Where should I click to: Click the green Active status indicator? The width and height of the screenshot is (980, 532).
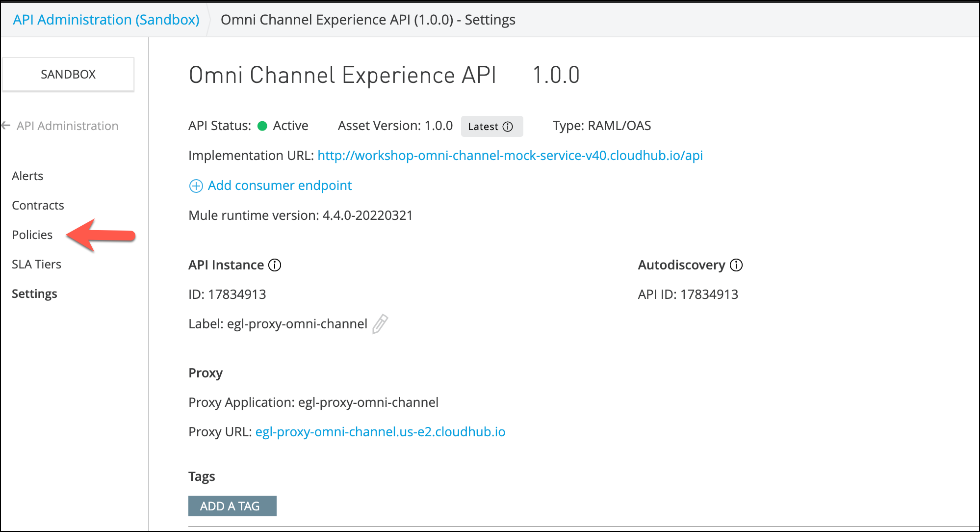(262, 126)
